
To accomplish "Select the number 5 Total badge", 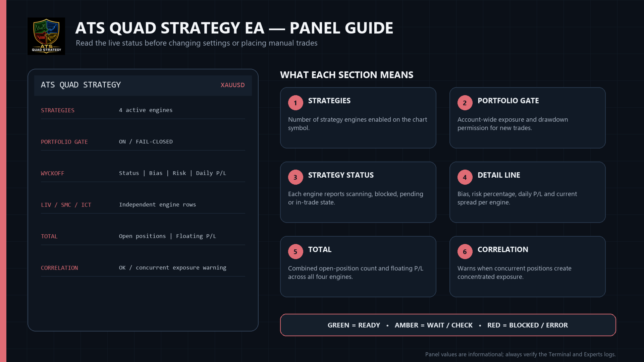I will [296, 252].
